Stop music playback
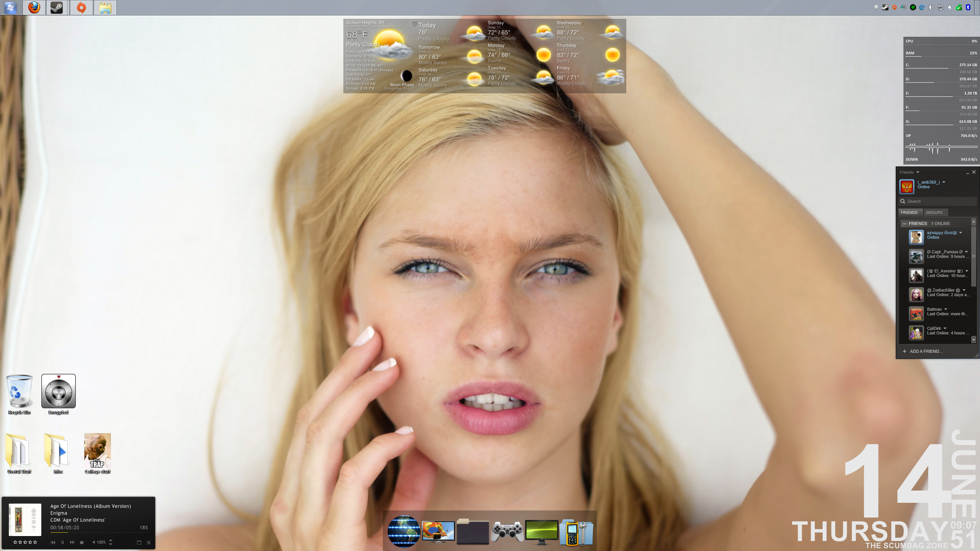980x551 pixels. pos(82,542)
